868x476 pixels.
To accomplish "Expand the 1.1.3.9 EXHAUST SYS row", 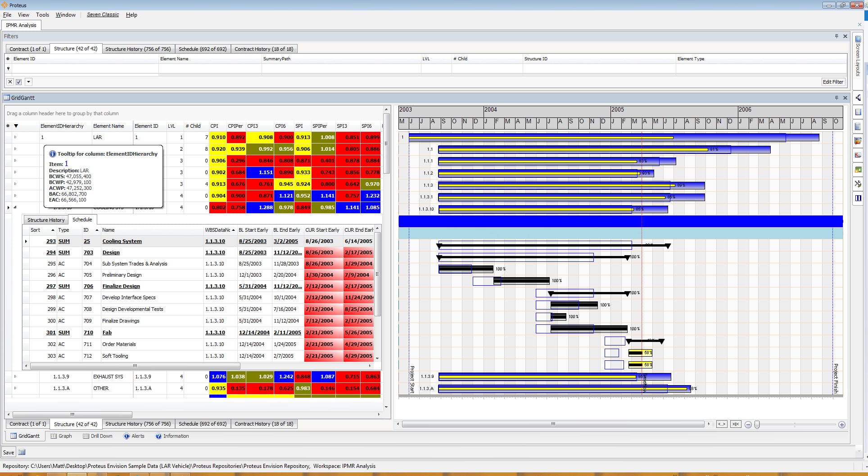I will coord(15,377).
